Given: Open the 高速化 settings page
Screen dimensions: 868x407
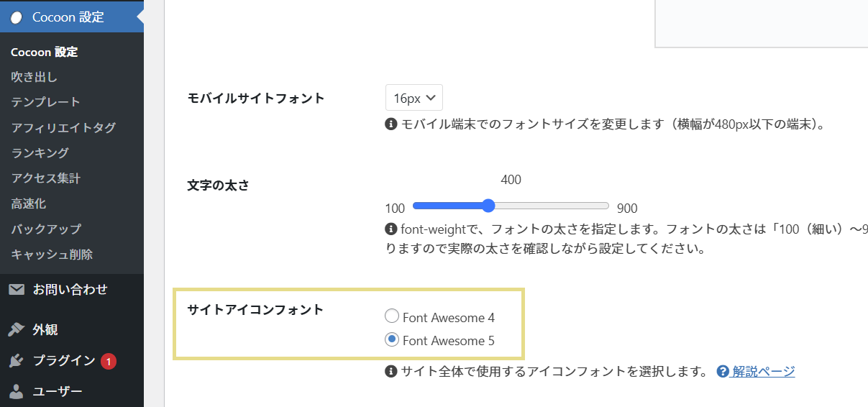Looking at the screenshot, I should tap(29, 204).
